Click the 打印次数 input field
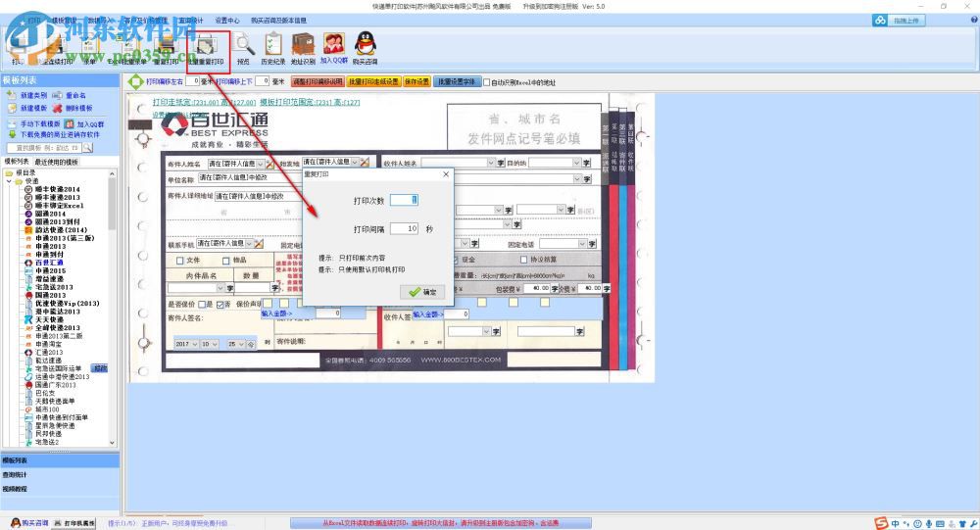Image resolution: width=980 pixels, height=530 pixels. tap(404, 200)
